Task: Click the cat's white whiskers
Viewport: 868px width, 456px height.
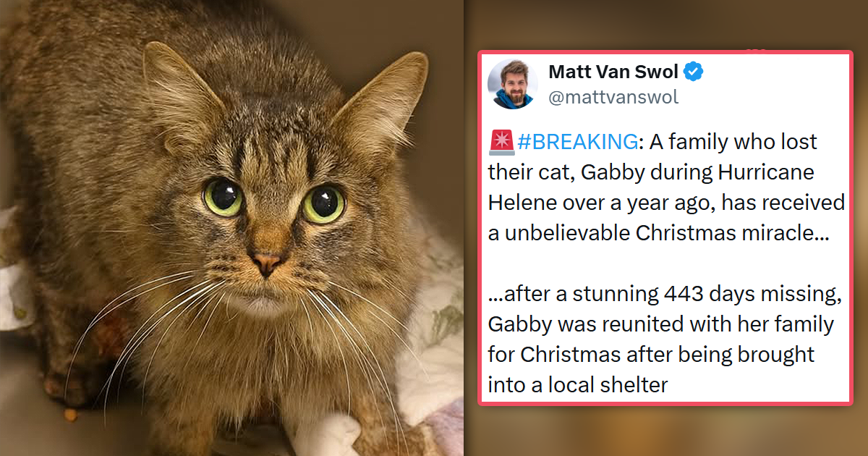Action: 145,311
